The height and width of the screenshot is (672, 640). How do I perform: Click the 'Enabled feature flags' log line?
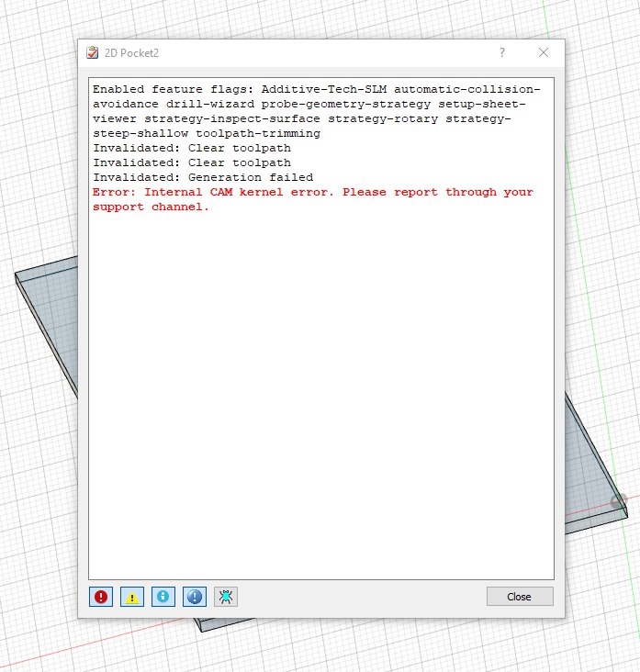click(x=317, y=89)
